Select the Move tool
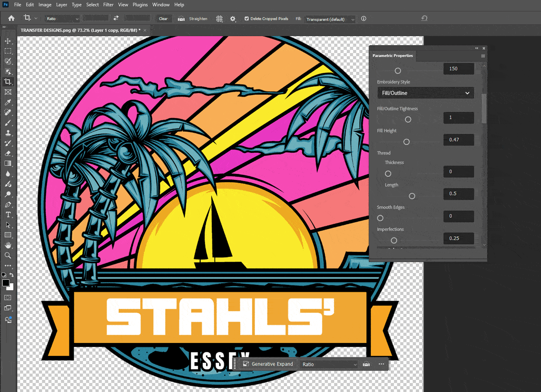Screen dimensions: 541x392 8,41
